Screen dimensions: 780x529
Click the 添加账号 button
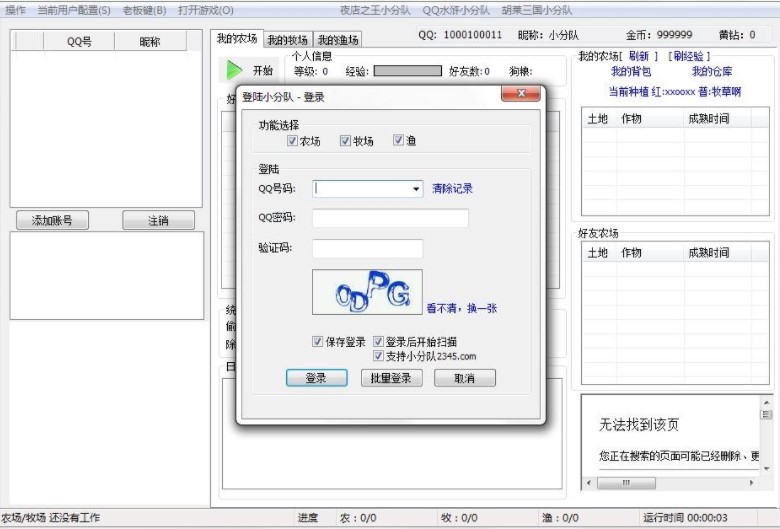coord(52,220)
